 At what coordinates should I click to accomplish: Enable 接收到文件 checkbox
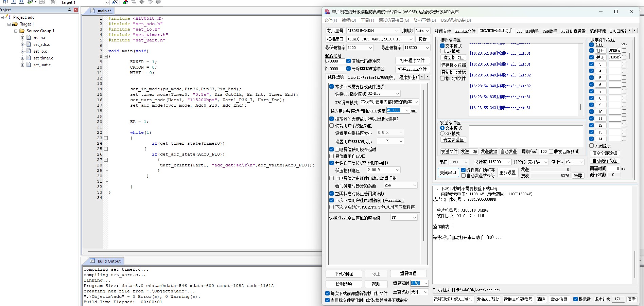[442, 78]
